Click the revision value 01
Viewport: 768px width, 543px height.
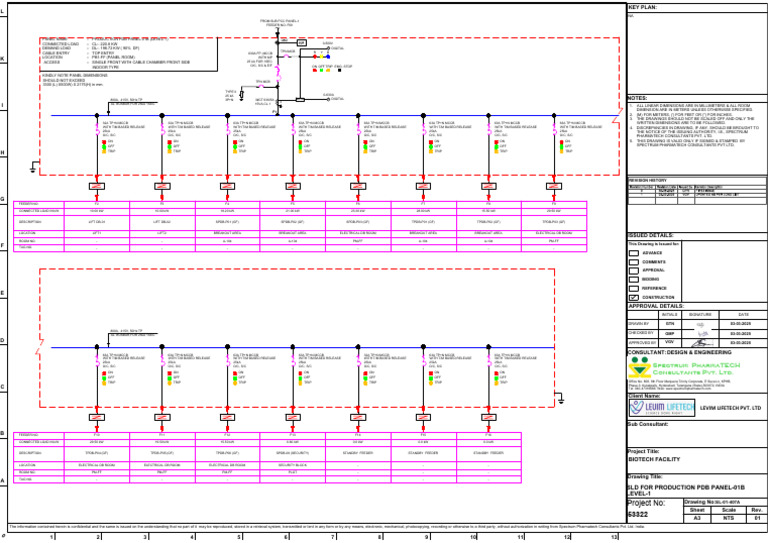pos(757,518)
